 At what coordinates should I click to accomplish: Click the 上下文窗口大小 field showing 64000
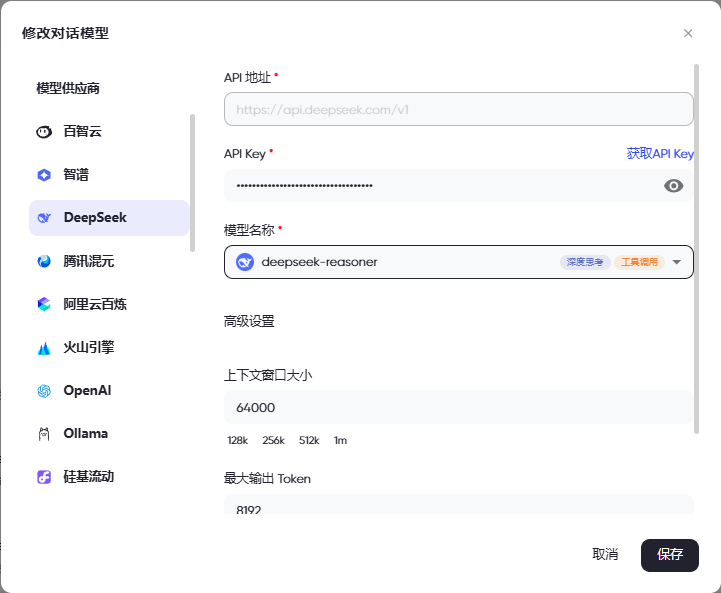(458, 407)
